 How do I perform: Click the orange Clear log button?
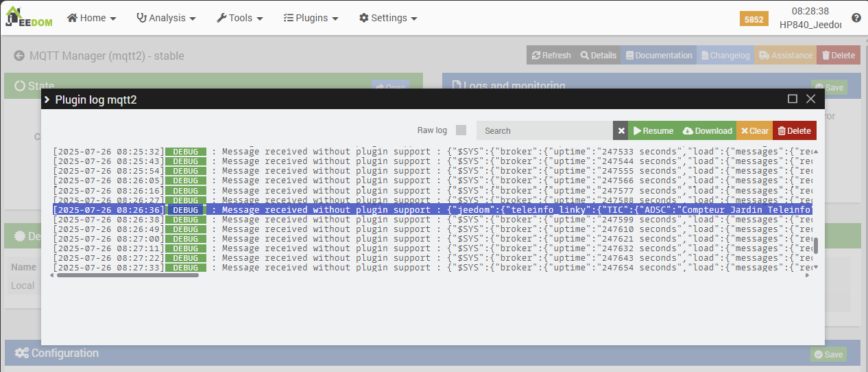(x=754, y=130)
